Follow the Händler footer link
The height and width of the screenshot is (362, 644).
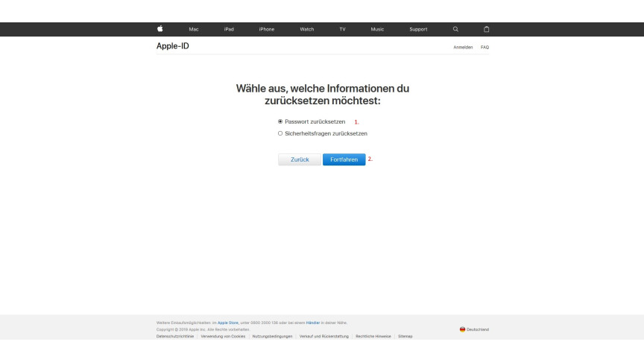[312, 323]
